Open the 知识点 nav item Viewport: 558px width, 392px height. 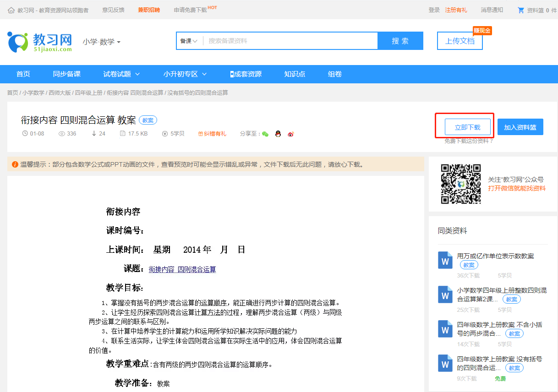pos(295,74)
